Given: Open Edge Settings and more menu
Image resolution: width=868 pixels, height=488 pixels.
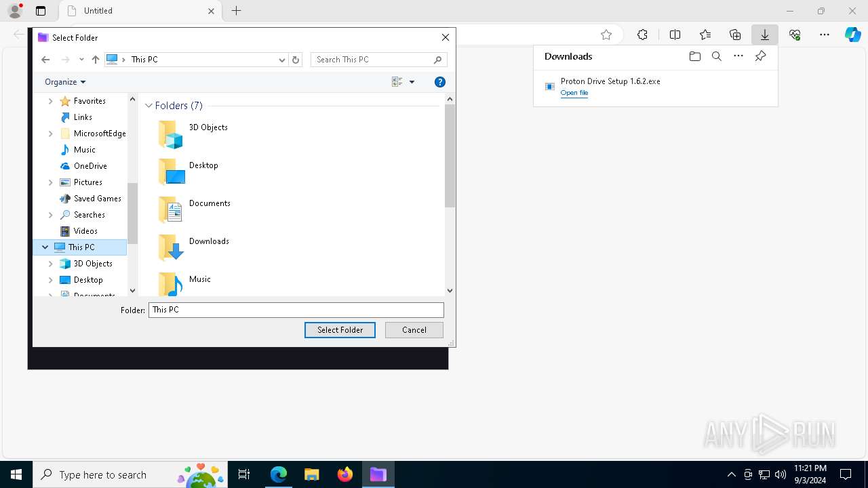Looking at the screenshot, I should 825,35.
